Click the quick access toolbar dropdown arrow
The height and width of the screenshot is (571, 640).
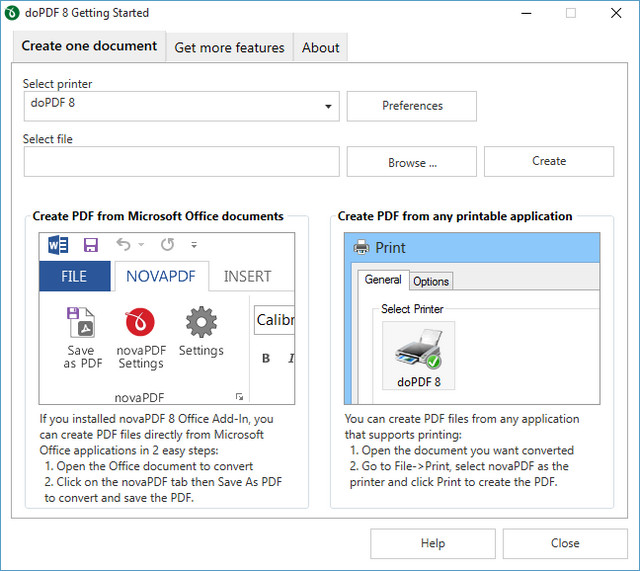[x=194, y=245]
